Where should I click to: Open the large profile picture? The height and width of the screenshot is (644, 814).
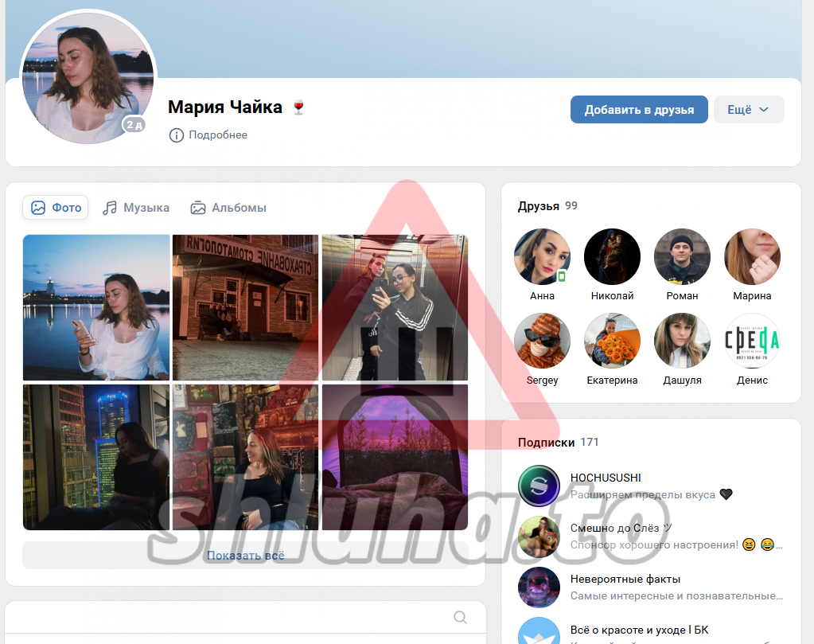[x=88, y=77]
